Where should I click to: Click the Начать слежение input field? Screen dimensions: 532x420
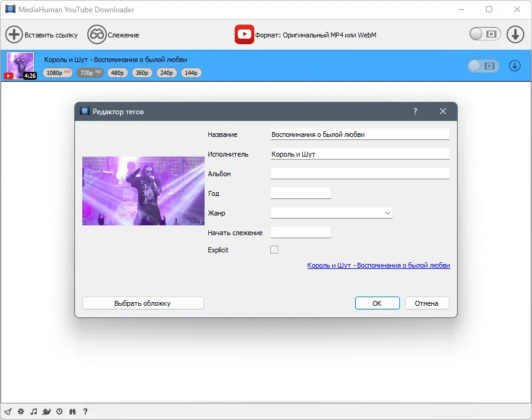click(x=300, y=232)
